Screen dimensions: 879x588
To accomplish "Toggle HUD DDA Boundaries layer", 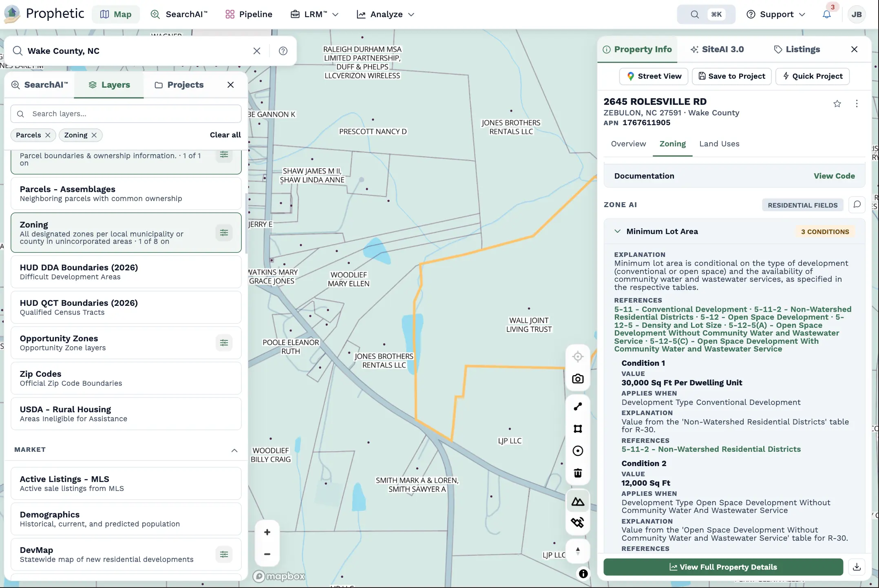I will click(126, 272).
